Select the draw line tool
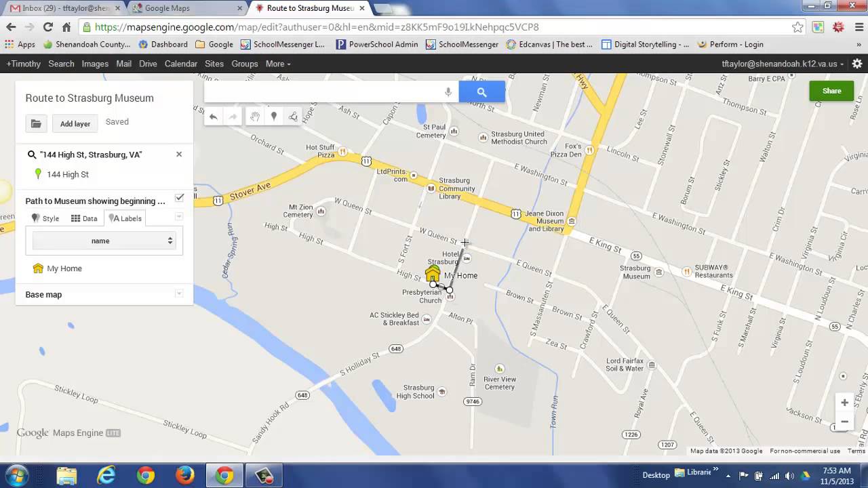 pos(293,117)
